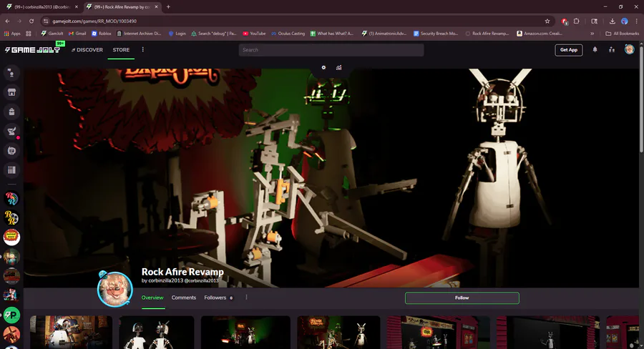The width and height of the screenshot is (644, 349).
Task: Open the rainbow RR community avatar
Action: click(x=11, y=198)
